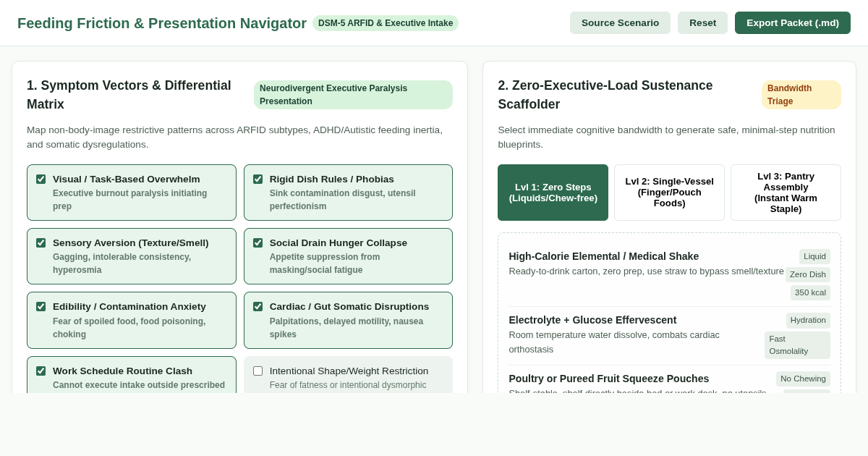Select Lvl 1: Zero Steps tab
The image size is (868, 456).
point(553,193)
